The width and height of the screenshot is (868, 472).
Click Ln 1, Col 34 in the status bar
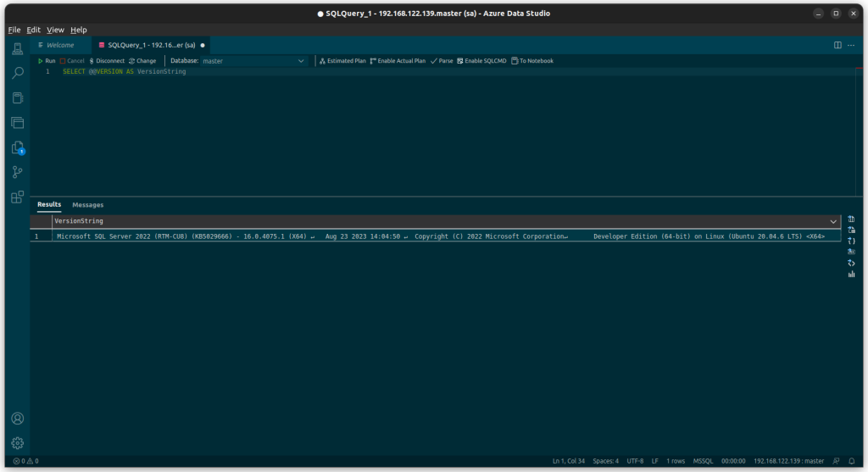click(x=569, y=461)
